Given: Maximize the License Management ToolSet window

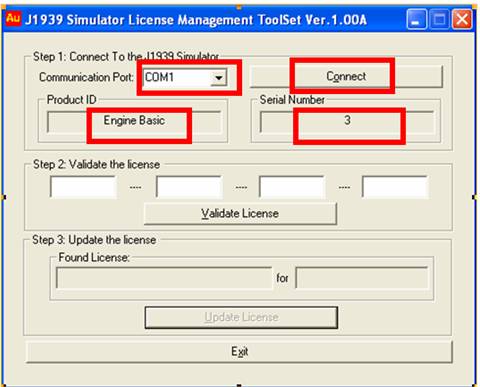Looking at the screenshot, I should 439,20.
